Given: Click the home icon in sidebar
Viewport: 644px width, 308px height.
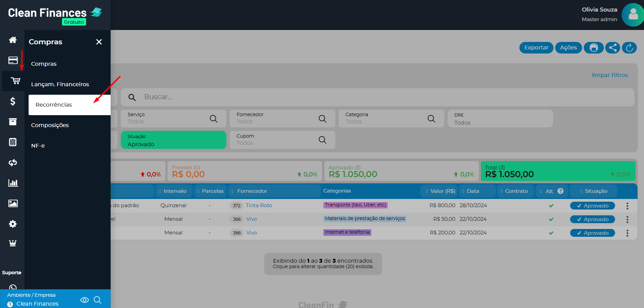Looking at the screenshot, I should [x=13, y=40].
